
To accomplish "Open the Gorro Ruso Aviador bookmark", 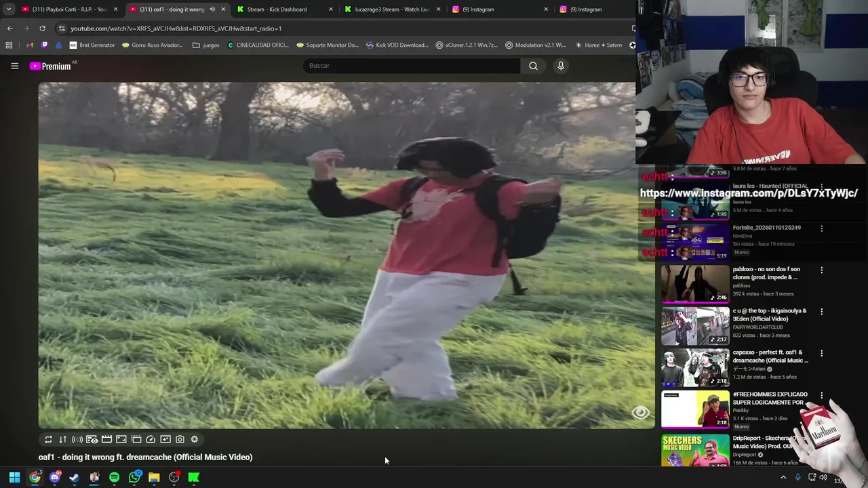I will click(153, 45).
